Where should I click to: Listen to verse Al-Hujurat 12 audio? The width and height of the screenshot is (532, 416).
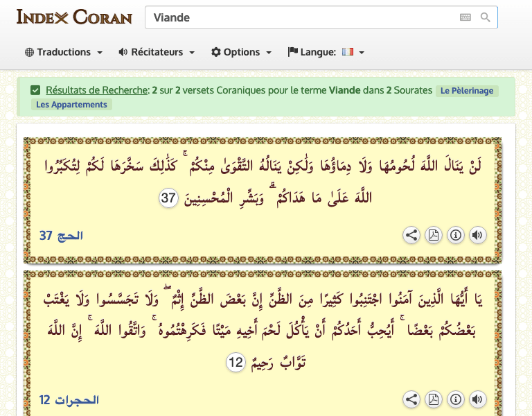click(x=477, y=399)
